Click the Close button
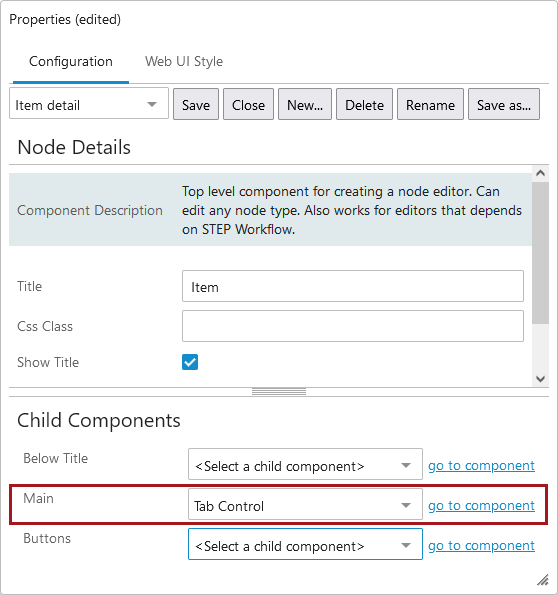This screenshot has width=558, height=595. (x=248, y=104)
